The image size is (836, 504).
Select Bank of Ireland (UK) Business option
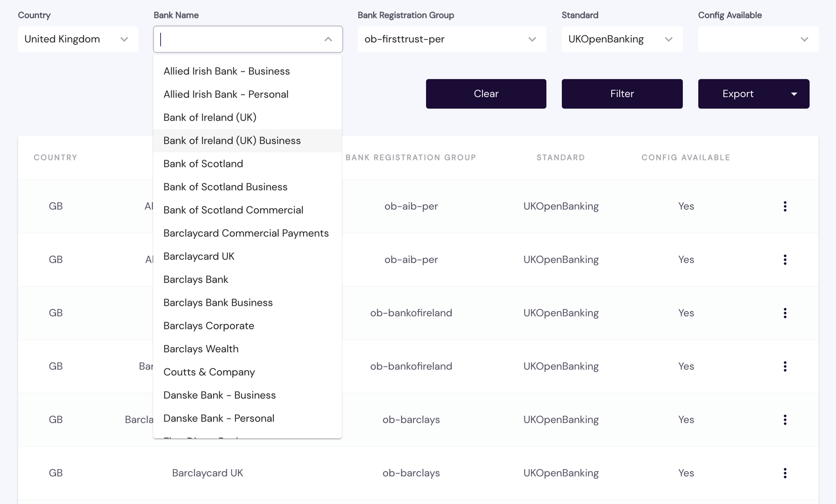coord(232,140)
